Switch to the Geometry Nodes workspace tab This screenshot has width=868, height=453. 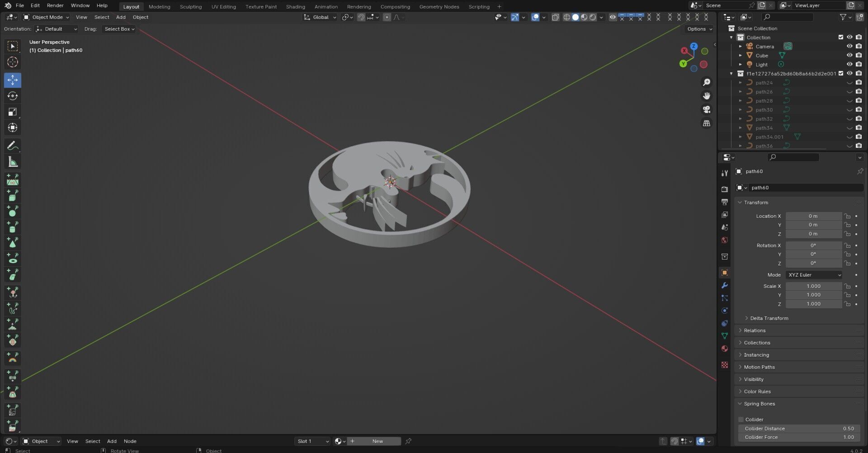click(439, 7)
